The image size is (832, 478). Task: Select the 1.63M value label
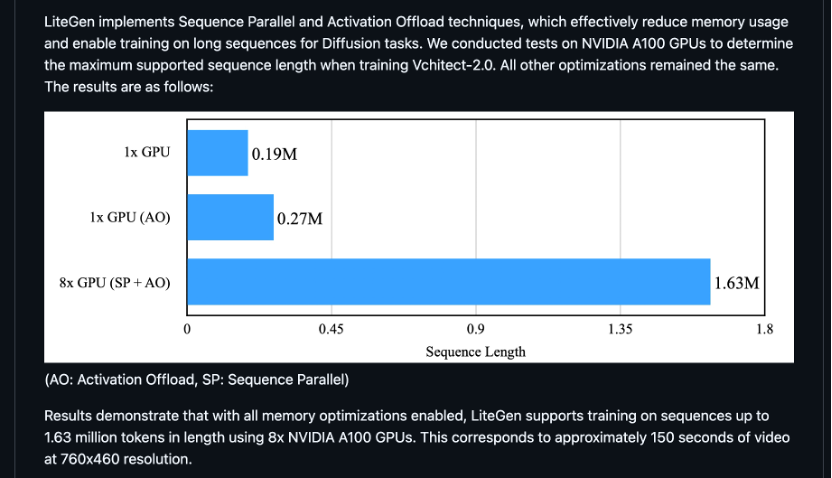[x=736, y=283]
